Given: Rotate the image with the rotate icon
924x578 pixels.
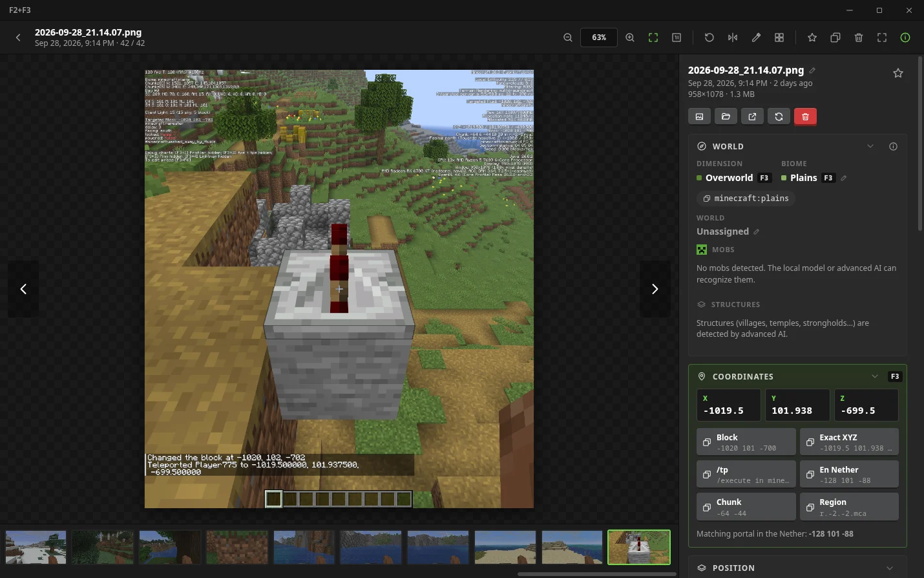Looking at the screenshot, I should [709, 37].
